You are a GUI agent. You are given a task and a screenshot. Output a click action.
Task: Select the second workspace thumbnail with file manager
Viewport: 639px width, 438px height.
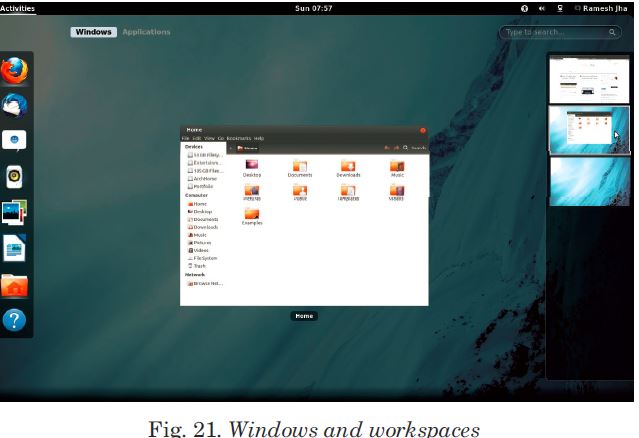click(x=589, y=130)
